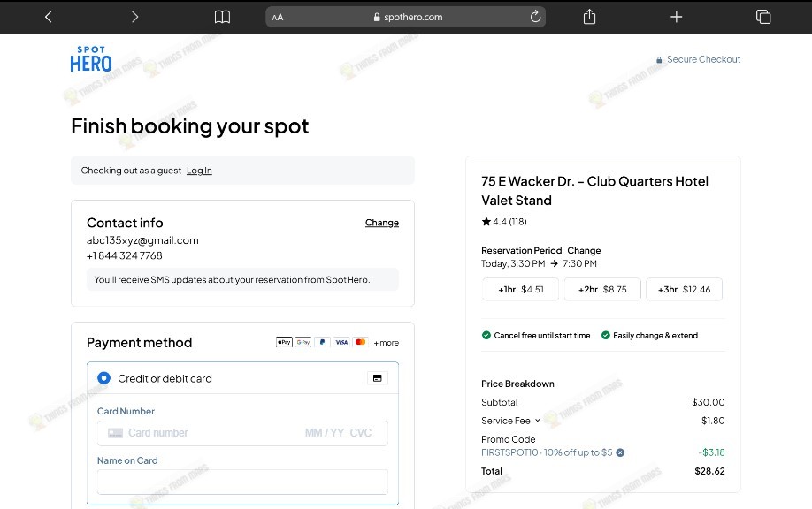
Task: Open Safari share sheet icon
Action: point(589,17)
